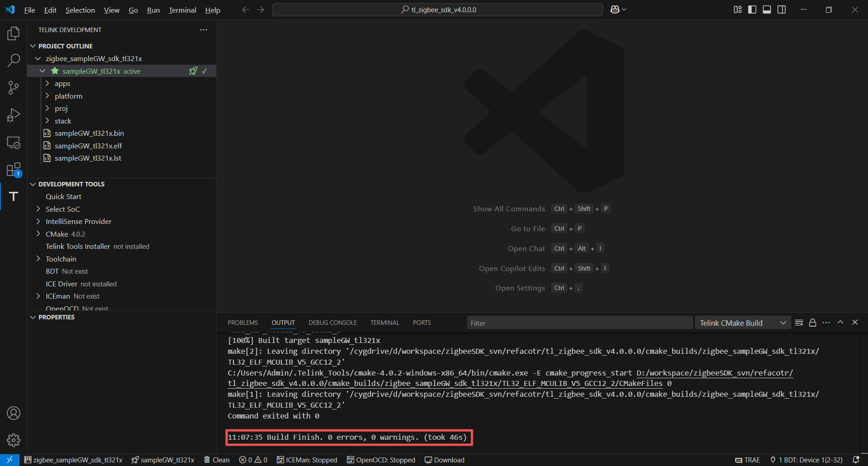Click the command center search box
Screen dimensions: 868x466
coord(438,10)
